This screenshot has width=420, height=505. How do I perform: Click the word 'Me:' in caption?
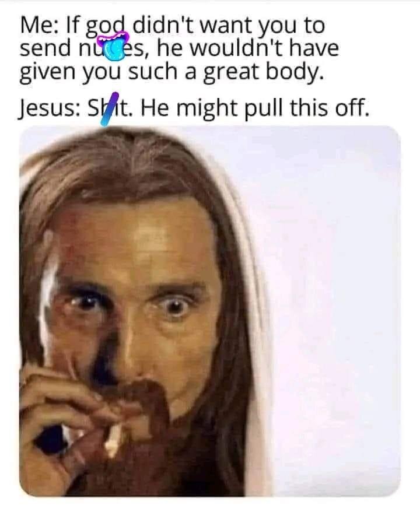pos(39,25)
